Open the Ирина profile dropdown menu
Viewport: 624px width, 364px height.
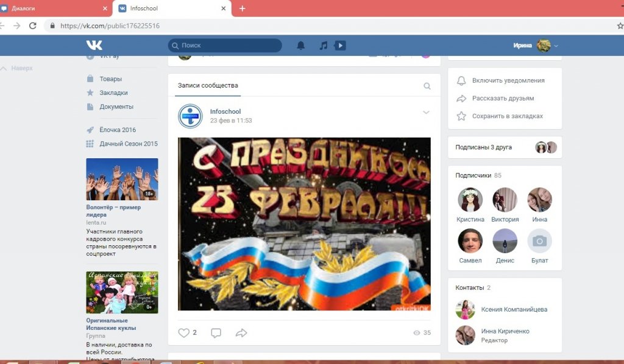536,46
